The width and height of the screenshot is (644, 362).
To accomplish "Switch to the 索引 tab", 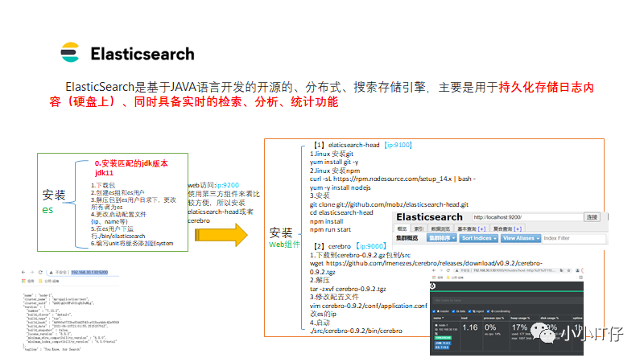I will pyautogui.click(x=419, y=228).
